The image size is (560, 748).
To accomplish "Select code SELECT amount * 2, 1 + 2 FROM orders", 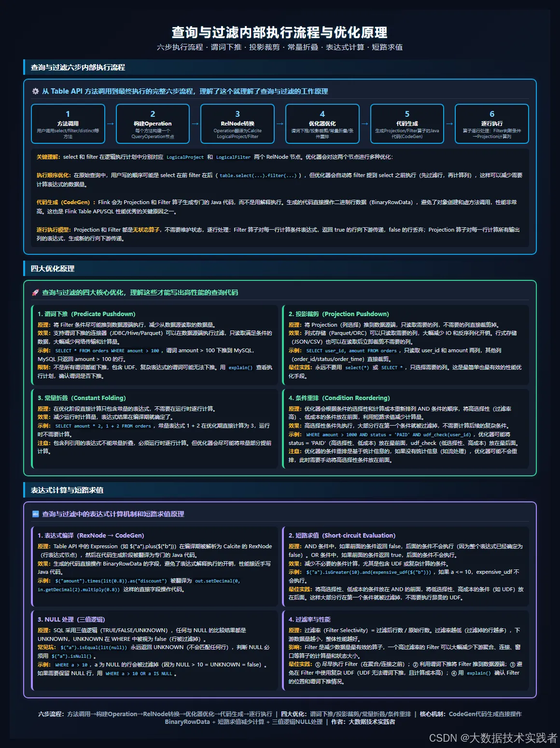I will pyautogui.click(x=103, y=426).
